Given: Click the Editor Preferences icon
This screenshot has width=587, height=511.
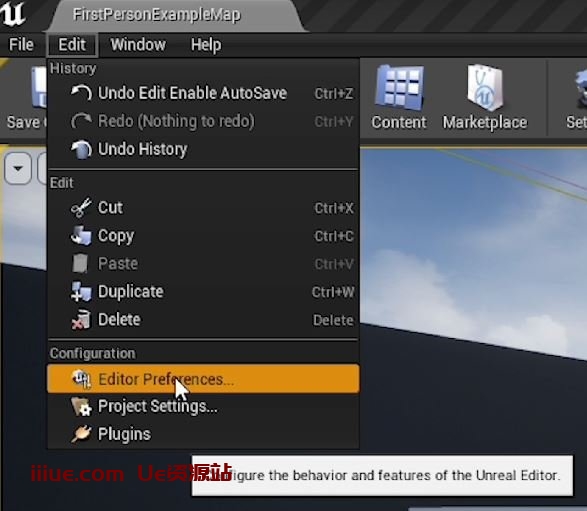Looking at the screenshot, I should (x=81, y=379).
